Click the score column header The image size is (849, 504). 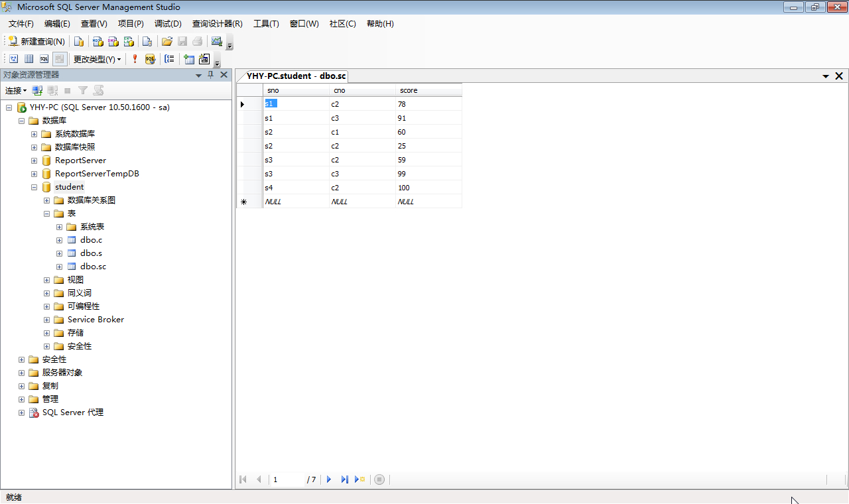[x=428, y=90]
